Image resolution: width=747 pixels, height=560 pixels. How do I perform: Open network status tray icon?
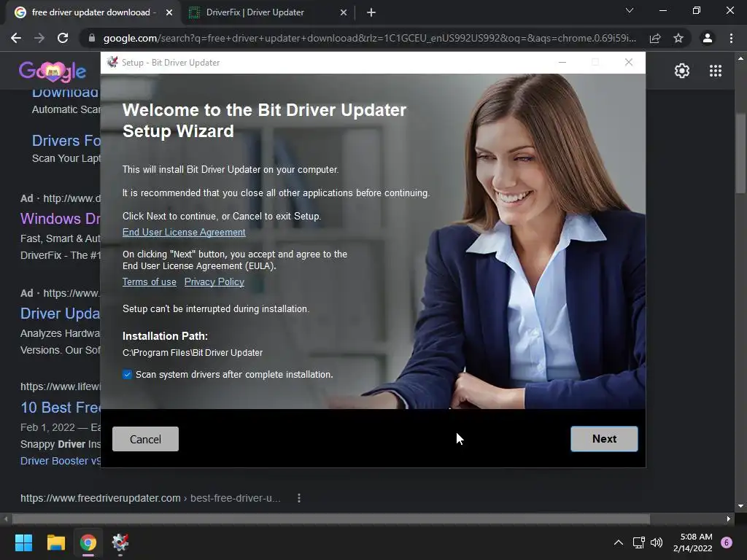click(x=638, y=542)
